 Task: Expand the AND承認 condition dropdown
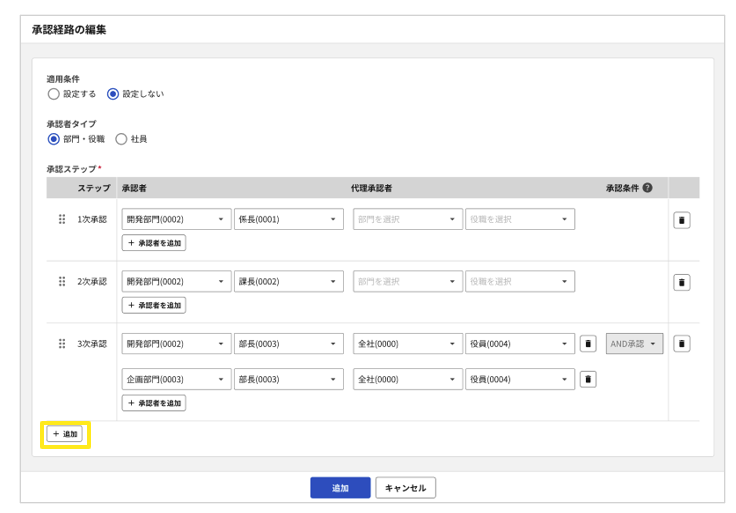634,344
